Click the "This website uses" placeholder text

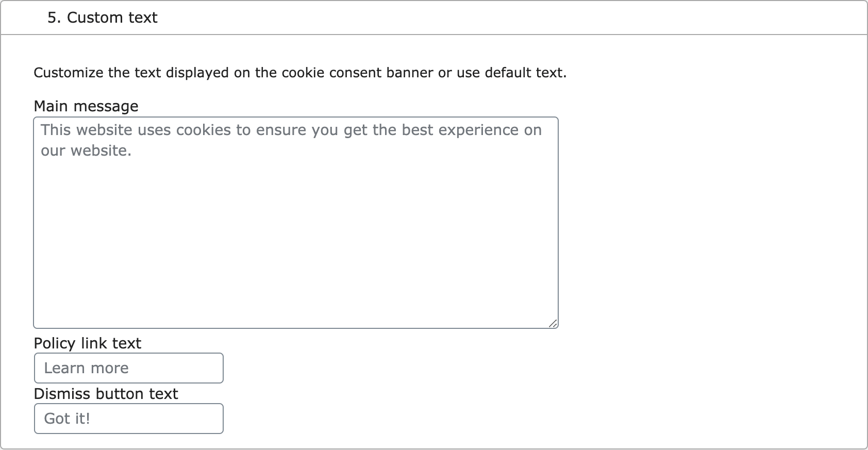pos(106,130)
